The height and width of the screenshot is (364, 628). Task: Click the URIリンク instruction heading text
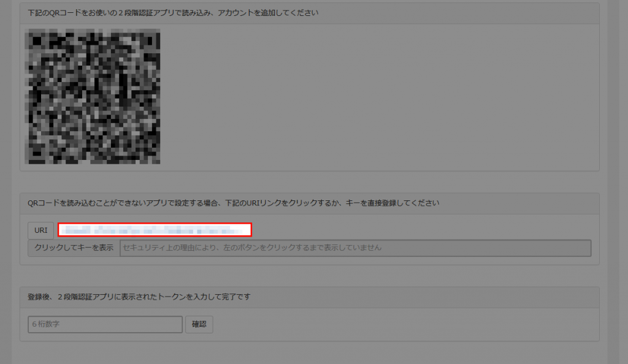click(x=234, y=203)
